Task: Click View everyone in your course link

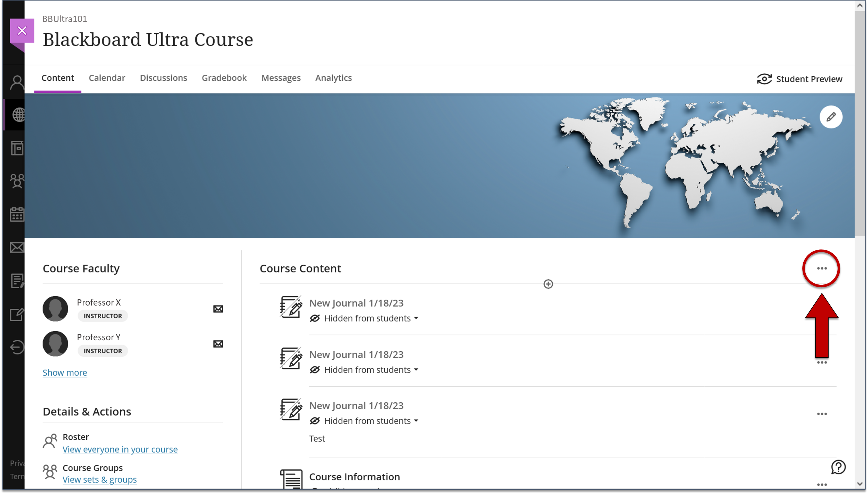Action: 120,449
